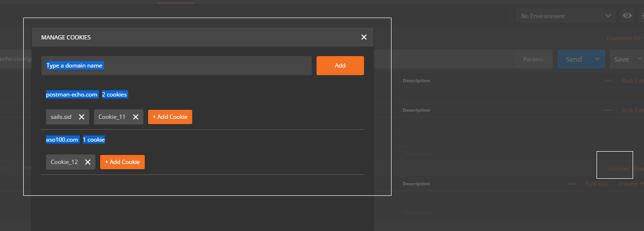Click the MANAGE COOKIES dialog title

point(66,37)
